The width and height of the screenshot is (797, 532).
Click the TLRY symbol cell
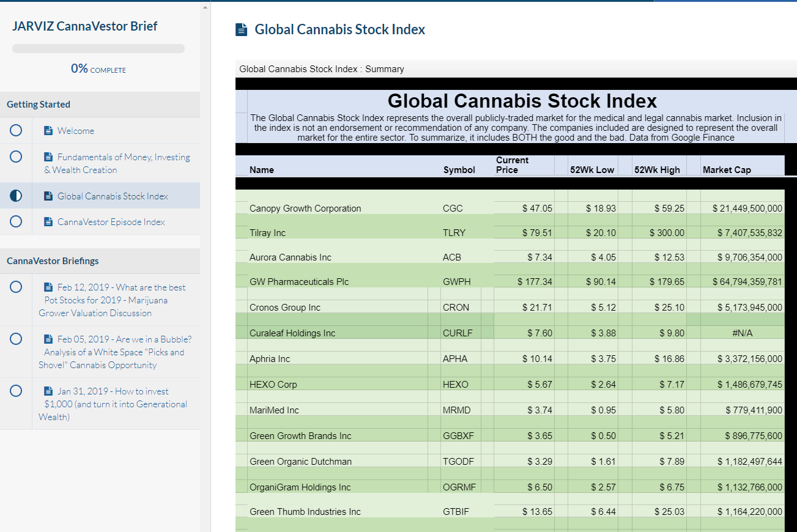click(454, 233)
